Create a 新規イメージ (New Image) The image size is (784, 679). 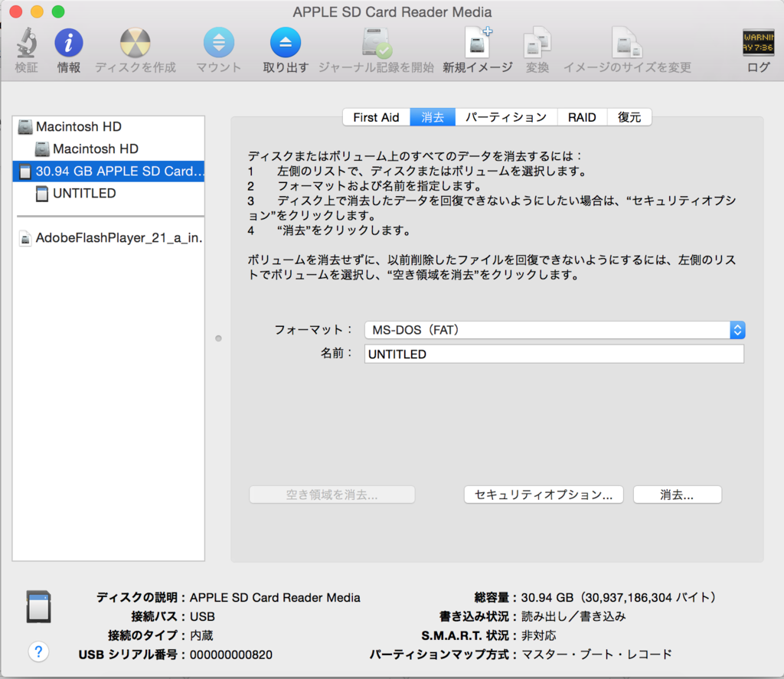[x=478, y=43]
